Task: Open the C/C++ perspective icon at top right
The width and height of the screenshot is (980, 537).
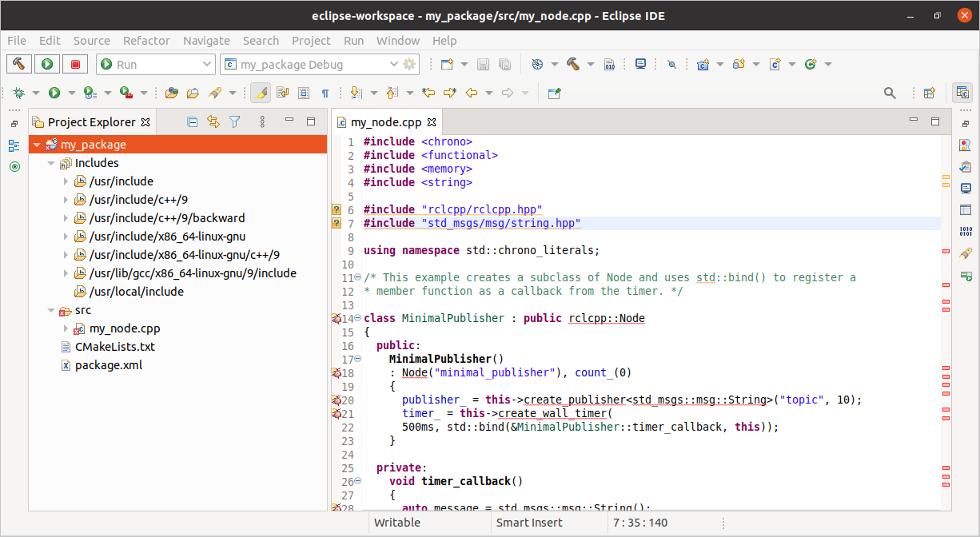Action: click(x=962, y=93)
